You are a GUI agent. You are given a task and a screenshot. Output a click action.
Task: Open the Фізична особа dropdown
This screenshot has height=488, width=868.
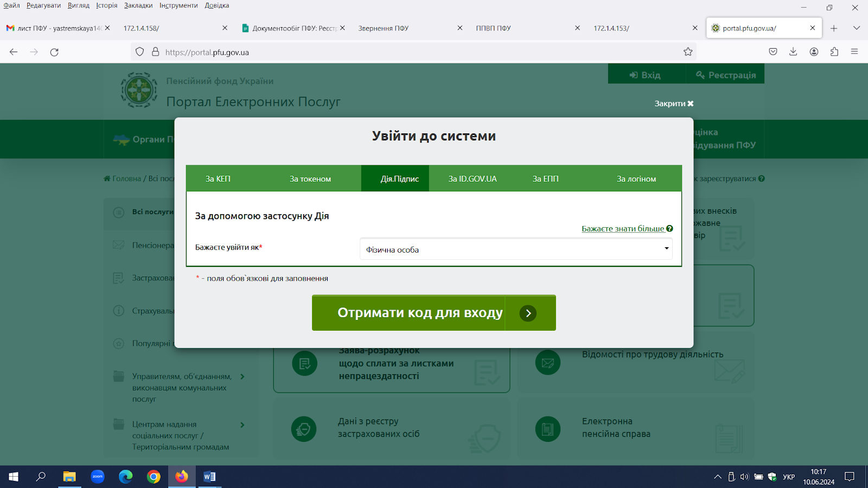[x=516, y=249]
